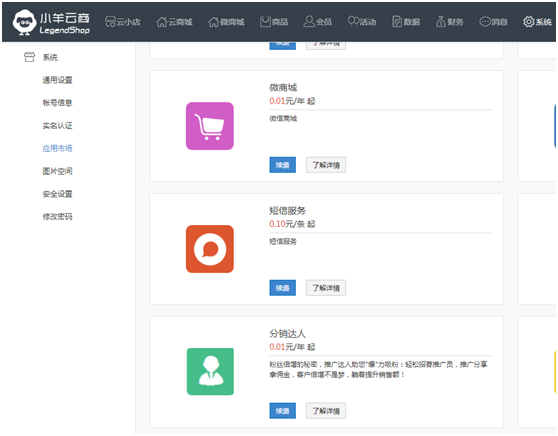Click the green 分销达人 person icon

210,372
